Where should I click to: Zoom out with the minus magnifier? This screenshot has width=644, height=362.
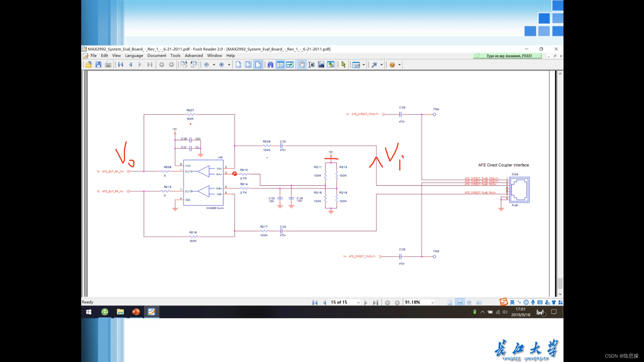pos(207,65)
